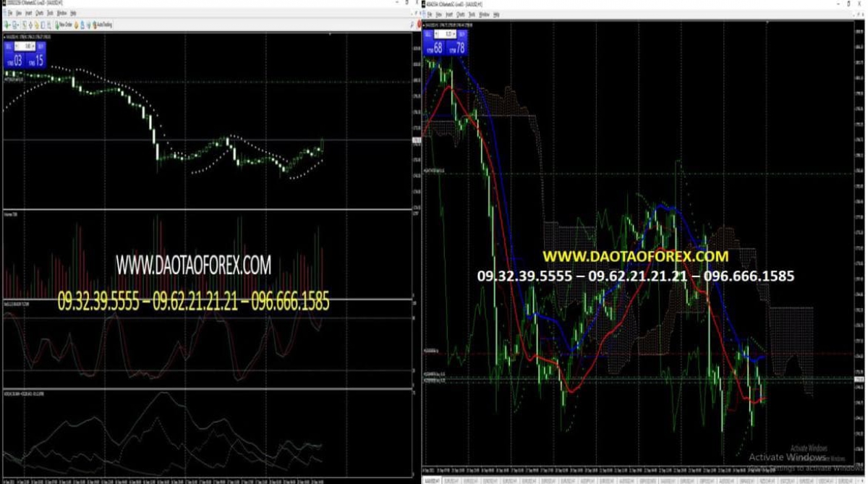The image size is (868, 484).
Task: Open the Strategy Tester toolbar icon
Action: click(49, 25)
